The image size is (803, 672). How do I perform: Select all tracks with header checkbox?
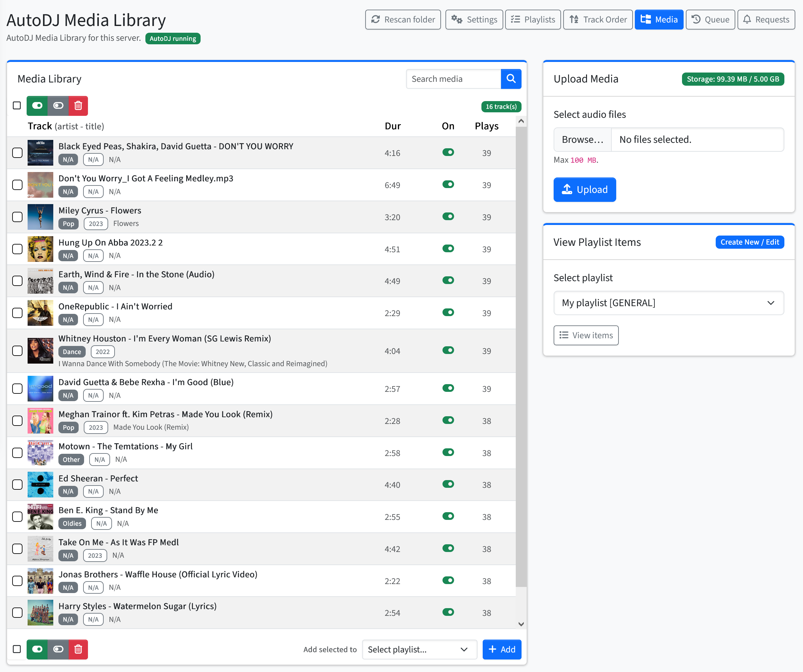pos(17,106)
